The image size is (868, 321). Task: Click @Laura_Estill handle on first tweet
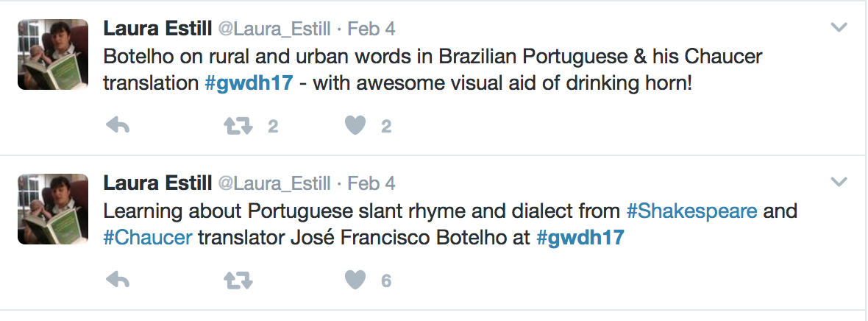pos(274,29)
